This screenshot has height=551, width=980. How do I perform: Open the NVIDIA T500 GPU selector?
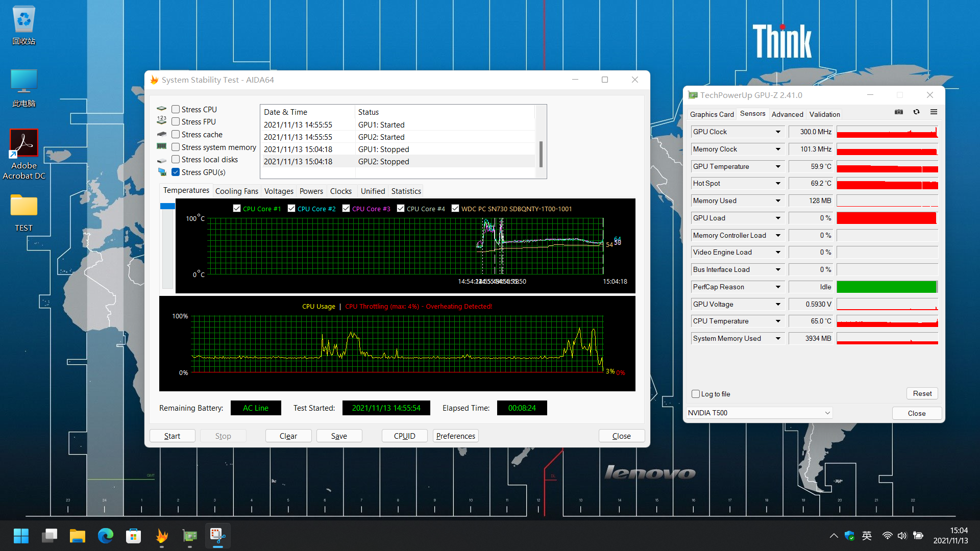pyautogui.click(x=759, y=413)
